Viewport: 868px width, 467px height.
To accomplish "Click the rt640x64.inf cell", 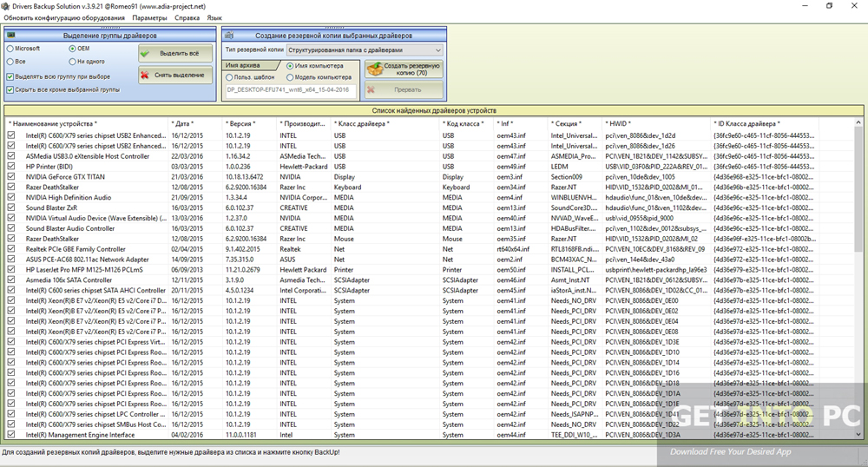I will pyautogui.click(x=513, y=249).
